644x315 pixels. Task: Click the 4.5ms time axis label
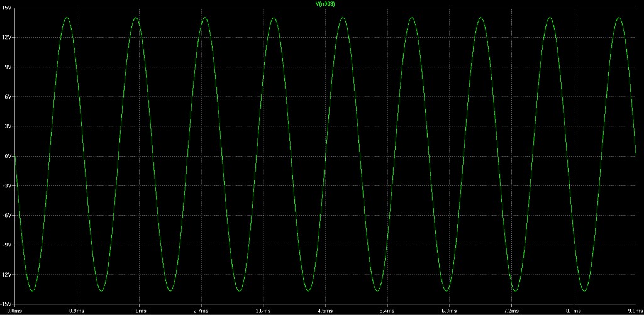[x=325, y=311]
